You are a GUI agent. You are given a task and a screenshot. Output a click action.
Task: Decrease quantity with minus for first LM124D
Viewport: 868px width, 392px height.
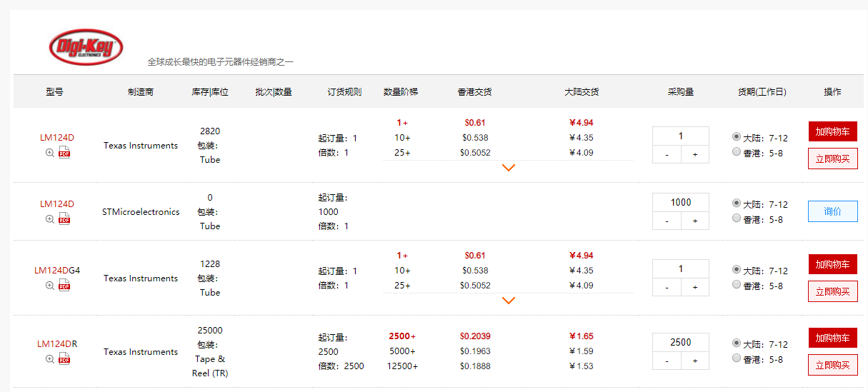coord(667,154)
